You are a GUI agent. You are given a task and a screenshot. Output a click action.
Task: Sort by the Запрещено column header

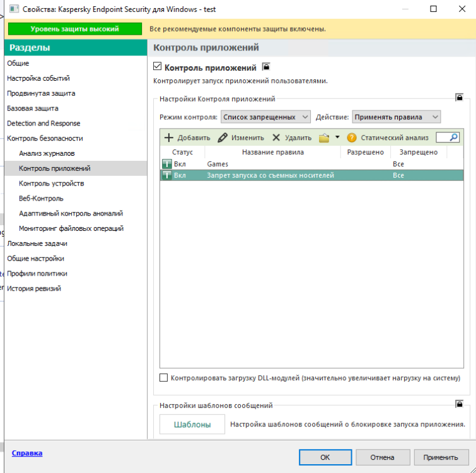pyautogui.click(x=419, y=152)
